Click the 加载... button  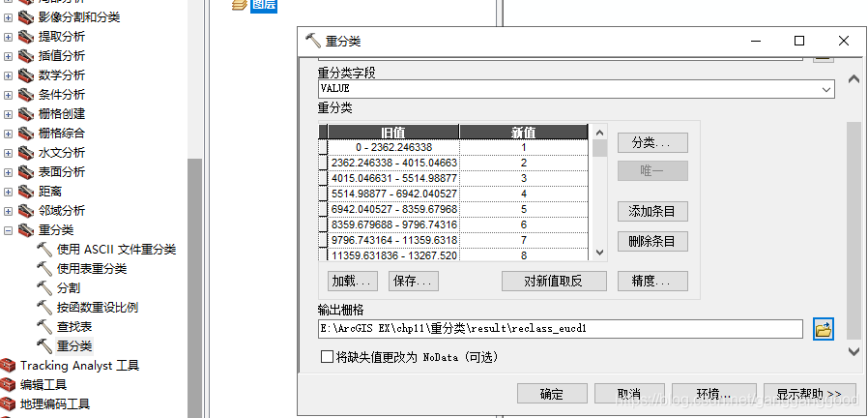pyautogui.click(x=352, y=281)
